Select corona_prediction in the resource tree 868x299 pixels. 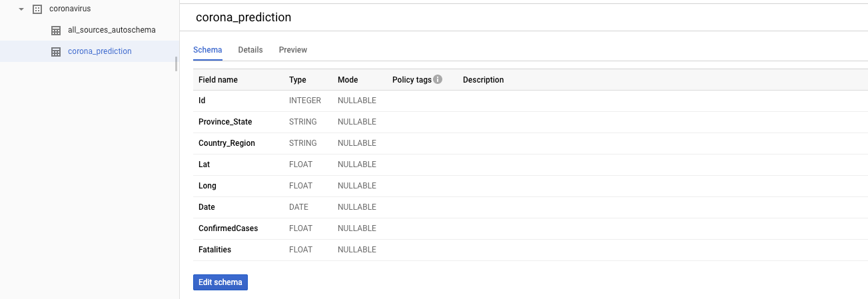pos(100,51)
